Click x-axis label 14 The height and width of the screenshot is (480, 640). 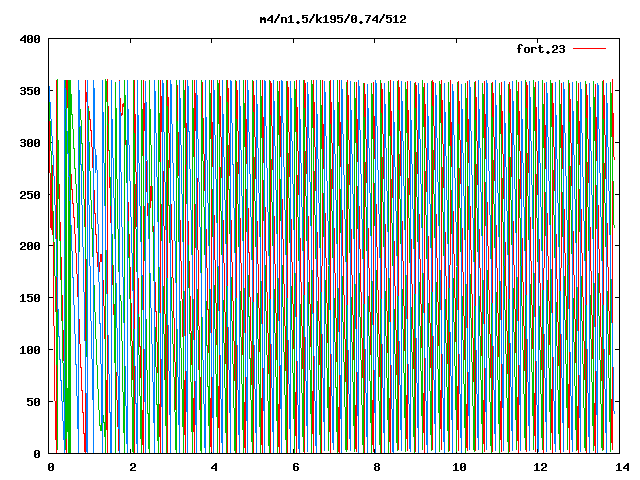tap(622, 467)
